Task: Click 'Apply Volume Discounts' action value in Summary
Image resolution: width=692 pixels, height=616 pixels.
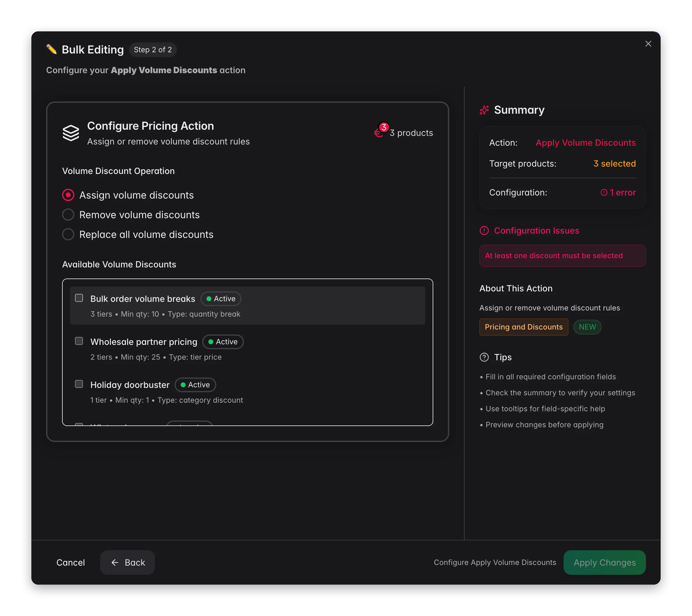Action: click(585, 143)
